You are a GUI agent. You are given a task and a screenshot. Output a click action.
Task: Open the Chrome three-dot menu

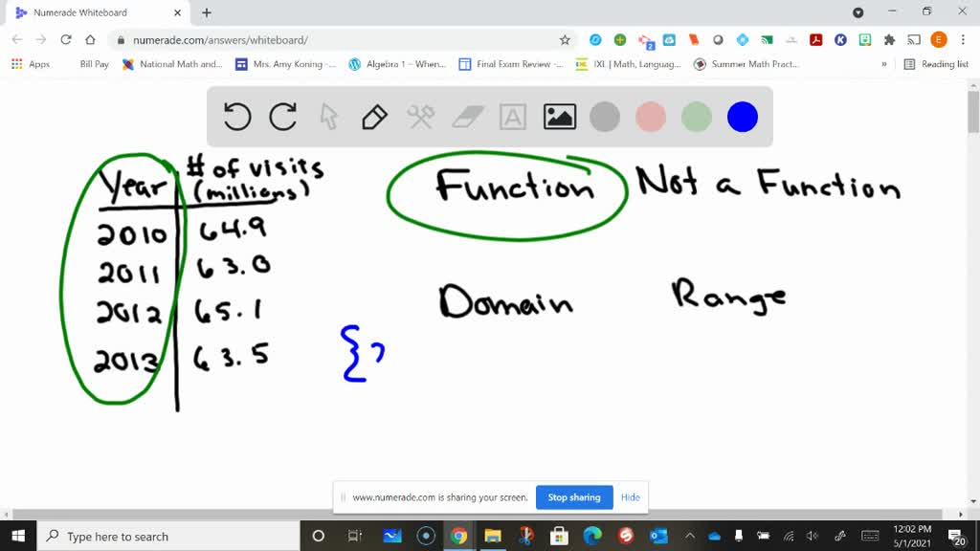[965, 41]
